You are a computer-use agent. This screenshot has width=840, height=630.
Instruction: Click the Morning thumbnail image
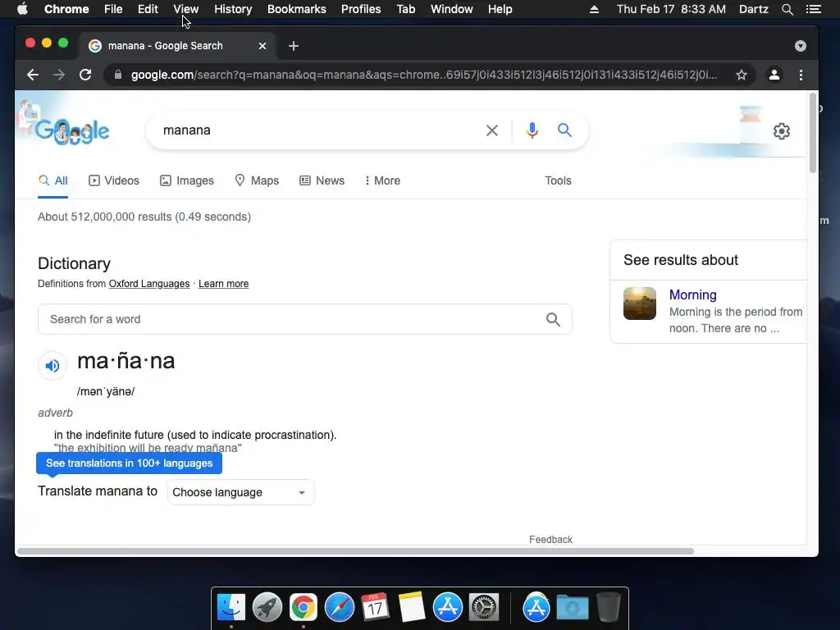(640, 304)
